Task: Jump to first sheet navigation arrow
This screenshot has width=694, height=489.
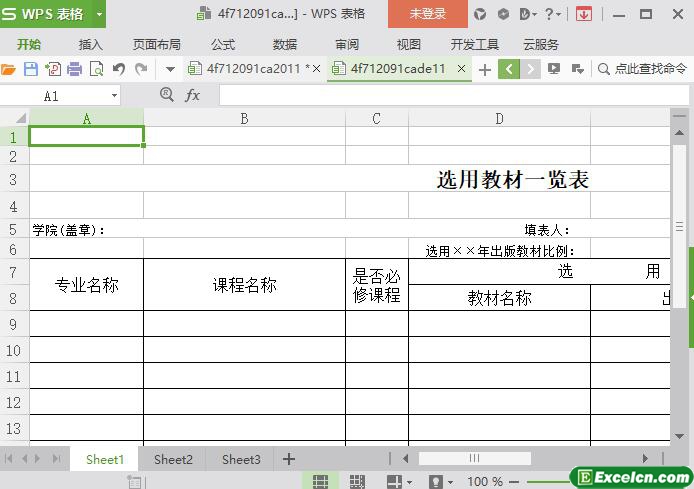Action: 8,458
